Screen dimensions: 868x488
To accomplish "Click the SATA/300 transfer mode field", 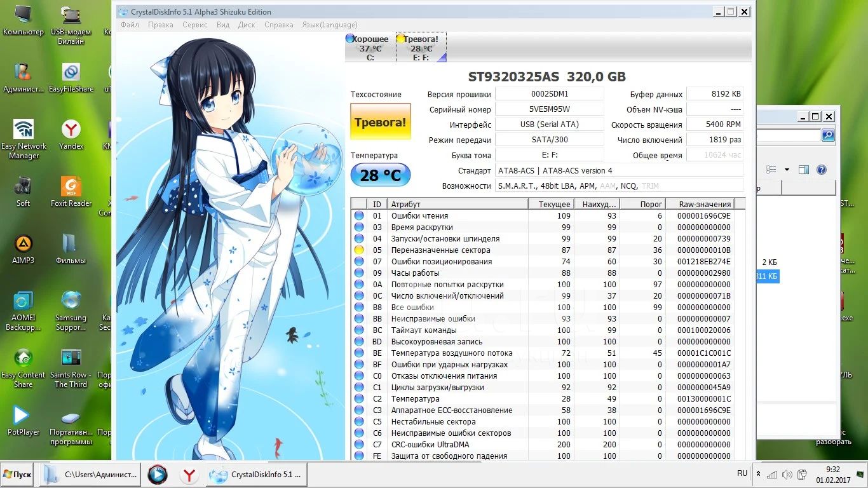I will tap(549, 140).
